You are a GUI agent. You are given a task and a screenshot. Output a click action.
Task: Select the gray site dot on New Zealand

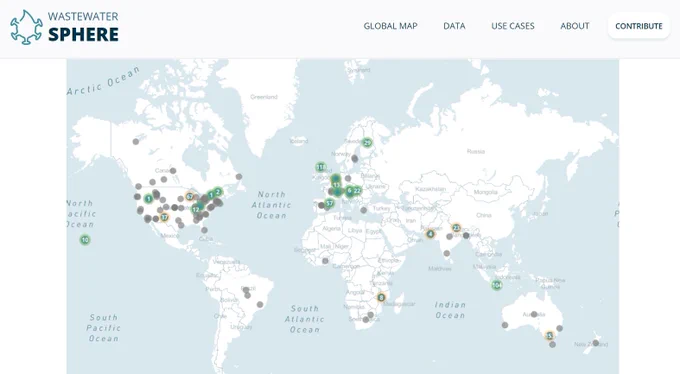coord(596,343)
